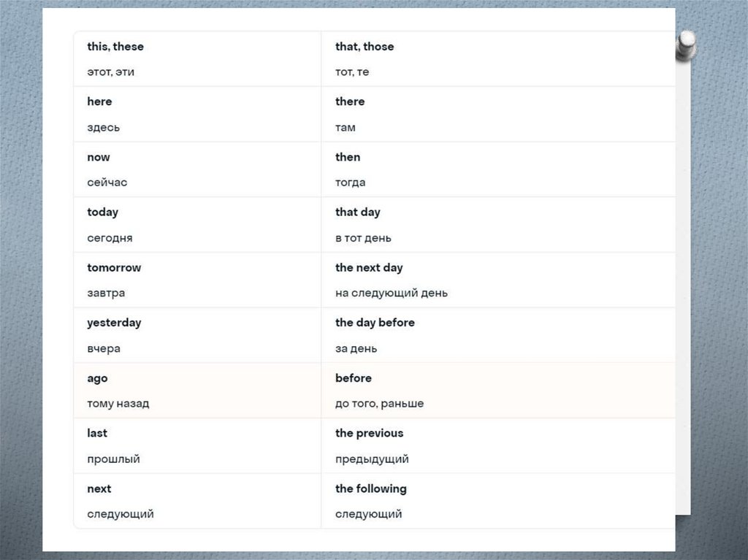The height and width of the screenshot is (560, 748).
Task: Click the translation 'на следующий день'
Action: [x=392, y=294]
